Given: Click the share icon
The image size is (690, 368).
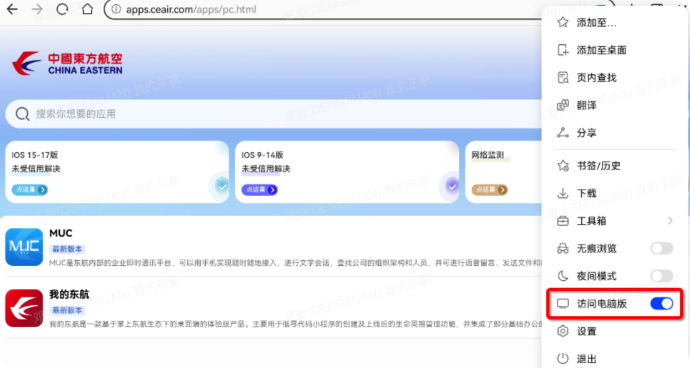Looking at the screenshot, I should click(563, 132).
